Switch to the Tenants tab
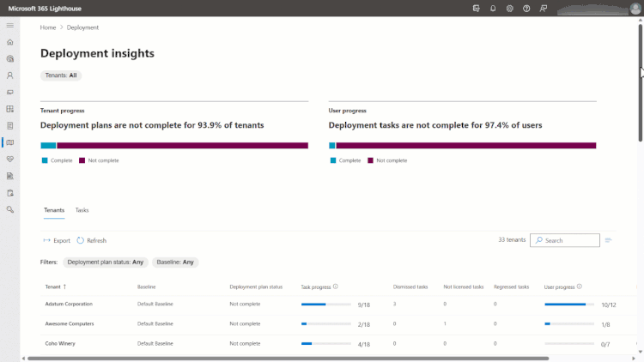Viewport: 644px width, 362px height. click(54, 210)
